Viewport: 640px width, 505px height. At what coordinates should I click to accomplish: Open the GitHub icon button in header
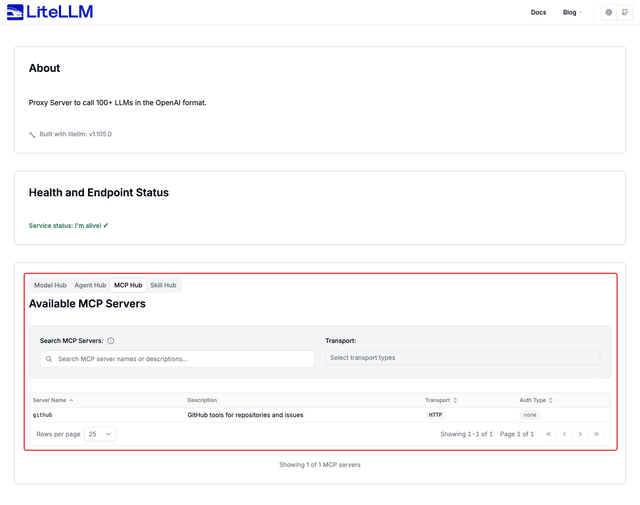pyautogui.click(x=624, y=12)
